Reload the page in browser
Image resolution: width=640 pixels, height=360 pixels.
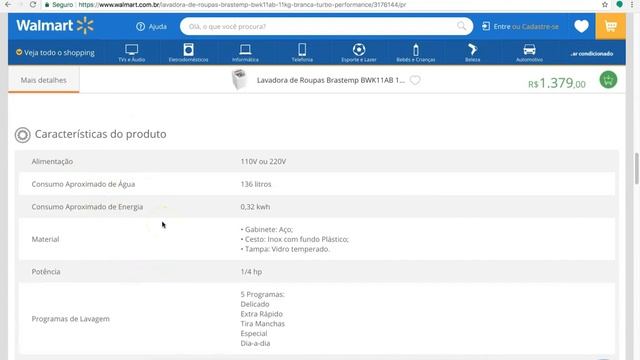[33, 4]
